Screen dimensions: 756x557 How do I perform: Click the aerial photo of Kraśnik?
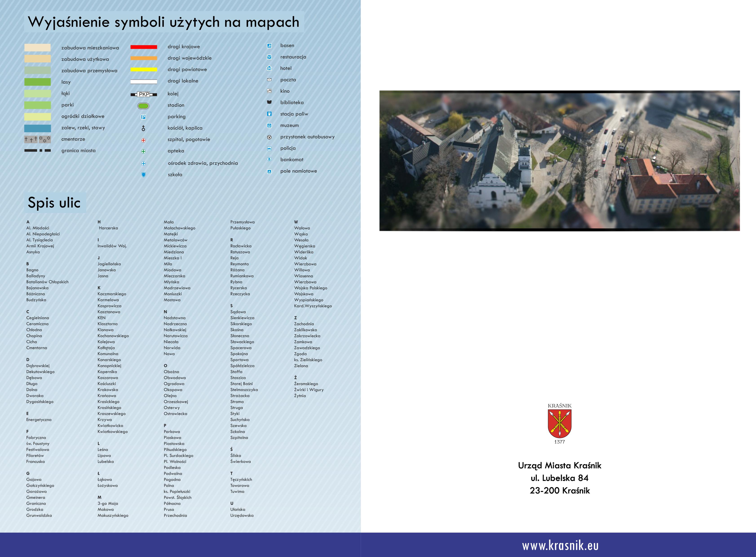coord(559,161)
